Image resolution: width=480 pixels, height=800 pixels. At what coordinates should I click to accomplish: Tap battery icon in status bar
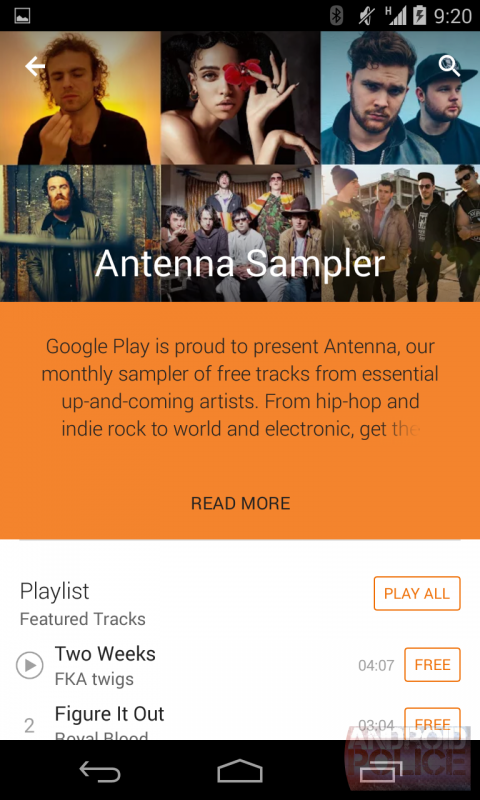tap(419, 16)
